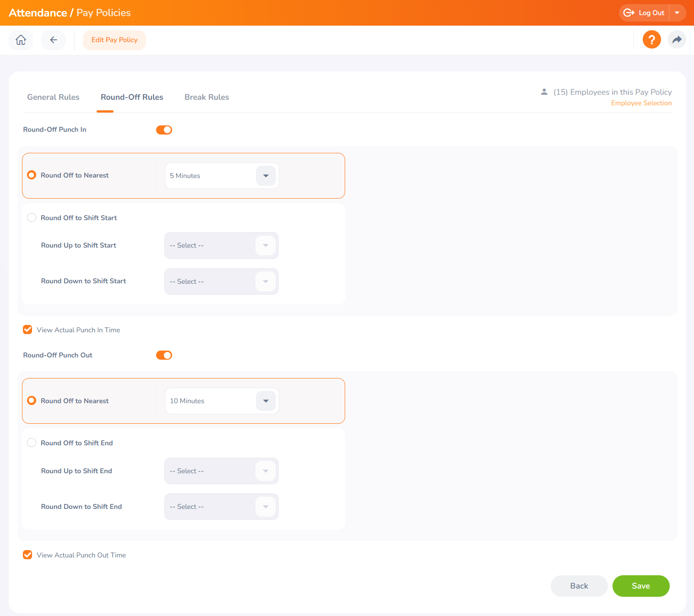This screenshot has width=694, height=616.
Task: Select the Round Off to Shift Start radio
Action: 32,218
